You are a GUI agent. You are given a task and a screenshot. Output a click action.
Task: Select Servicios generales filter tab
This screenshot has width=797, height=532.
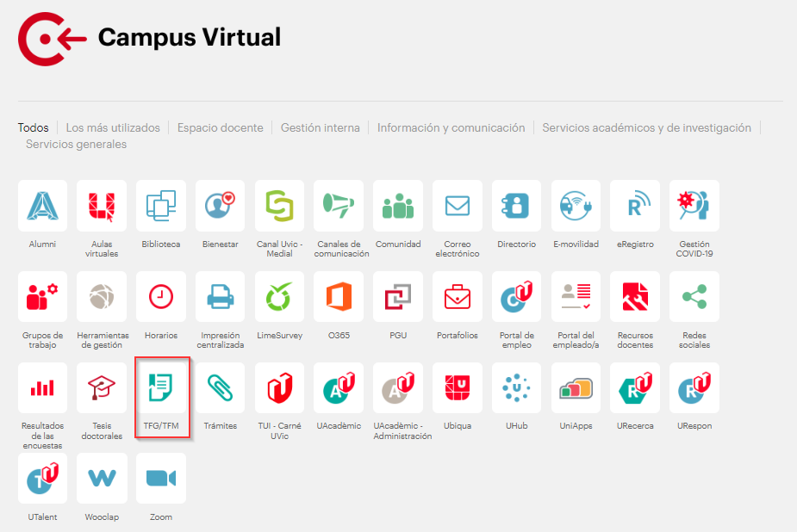click(x=76, y=144)
